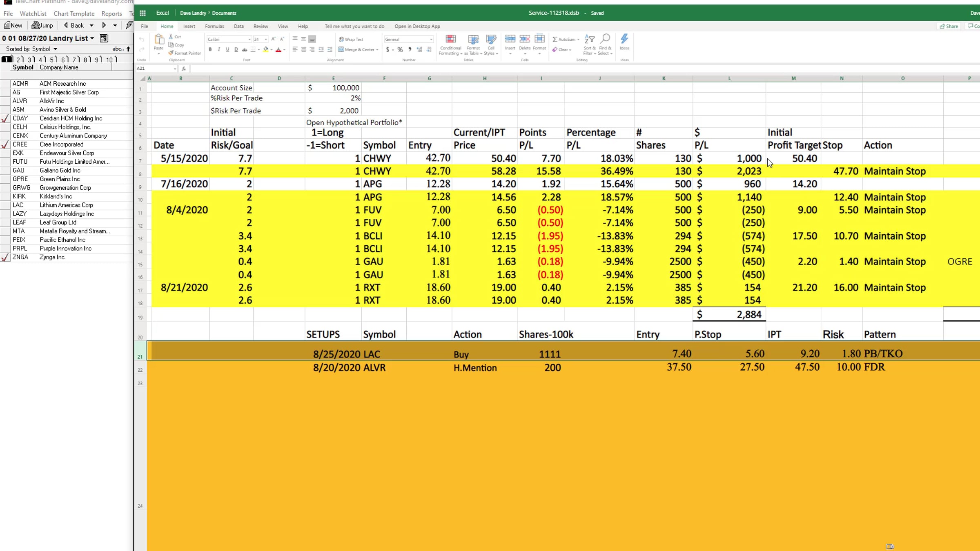Open the Conditional Formatting button

450,44
